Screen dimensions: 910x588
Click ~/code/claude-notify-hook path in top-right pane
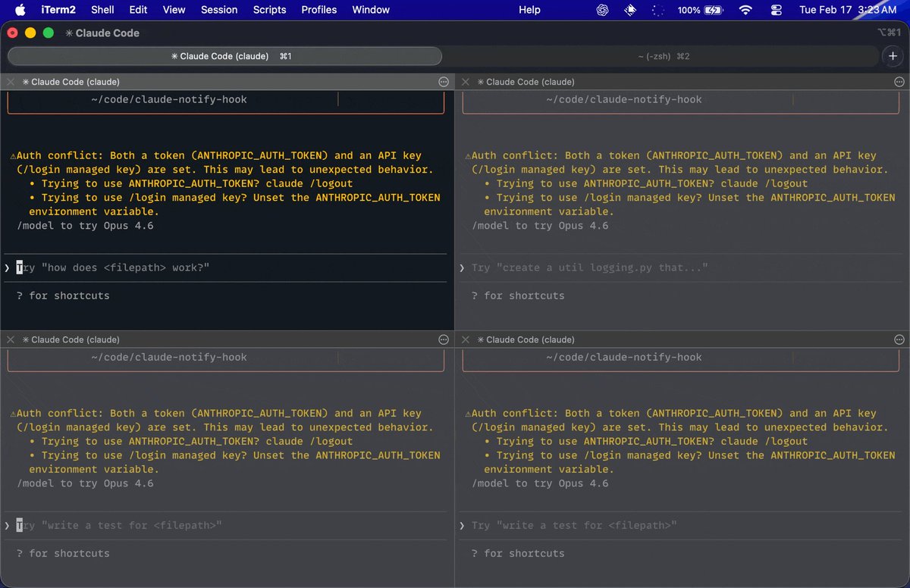623,99
